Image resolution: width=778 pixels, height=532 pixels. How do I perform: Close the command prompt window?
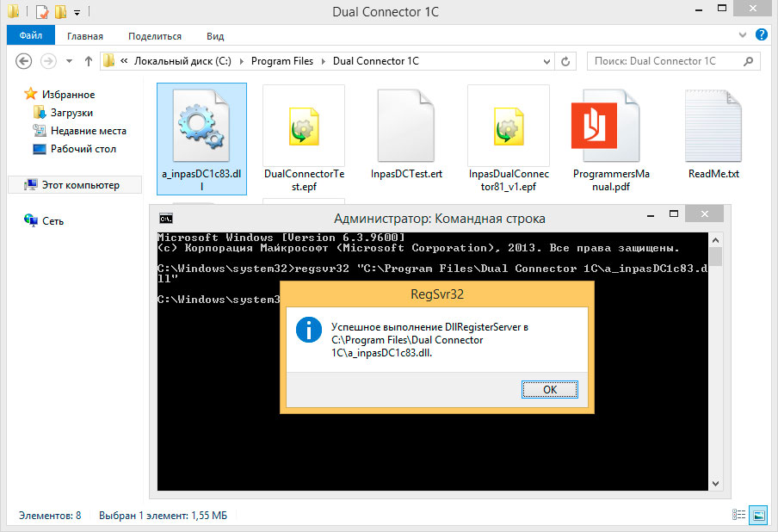click(705, 213)
